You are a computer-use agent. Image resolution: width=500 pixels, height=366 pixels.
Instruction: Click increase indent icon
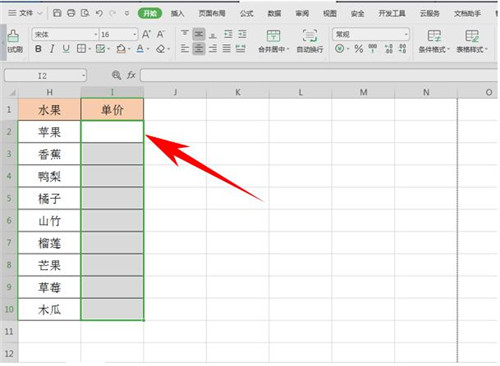(242, 34)
